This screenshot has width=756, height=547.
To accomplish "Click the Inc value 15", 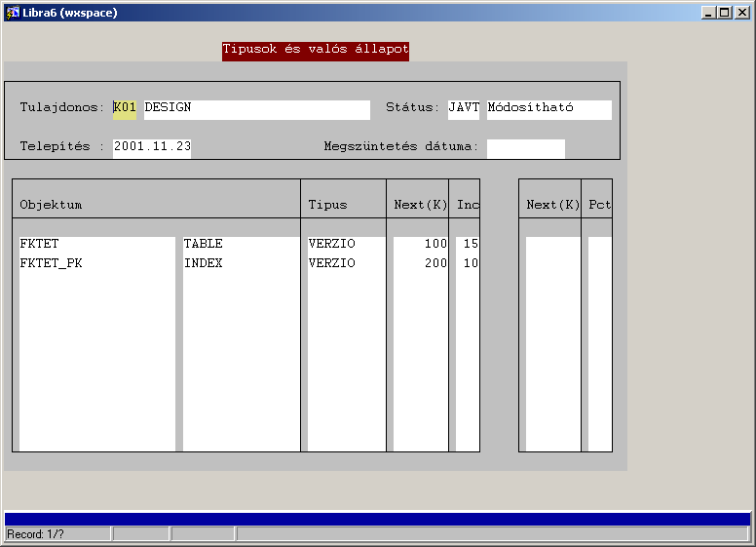I will [468, 244].
